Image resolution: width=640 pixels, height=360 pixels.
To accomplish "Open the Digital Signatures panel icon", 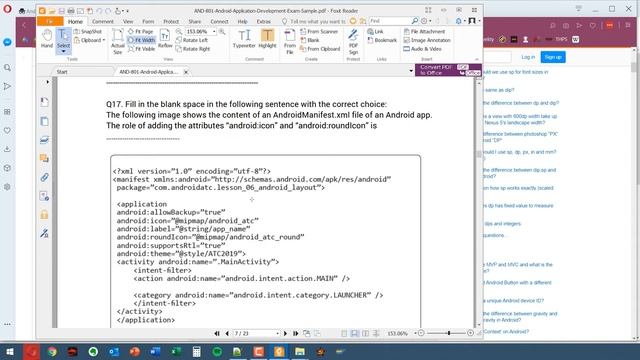I will tap(44, 233).
